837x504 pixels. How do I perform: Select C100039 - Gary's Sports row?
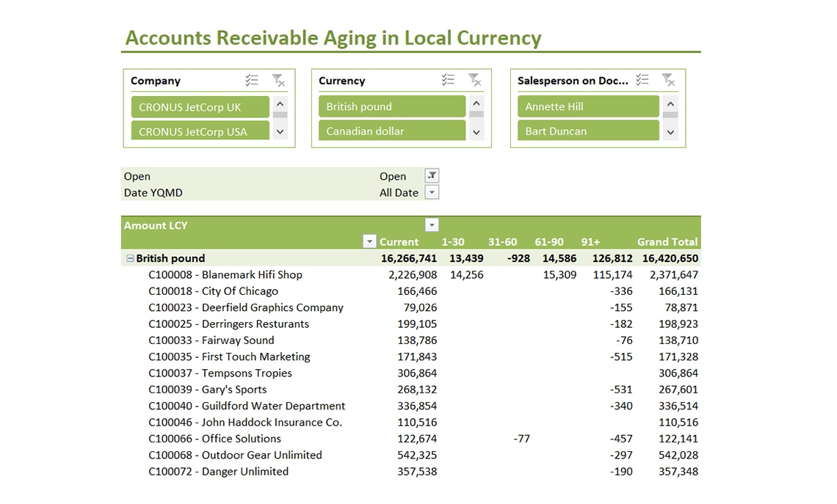pos(411,390)
